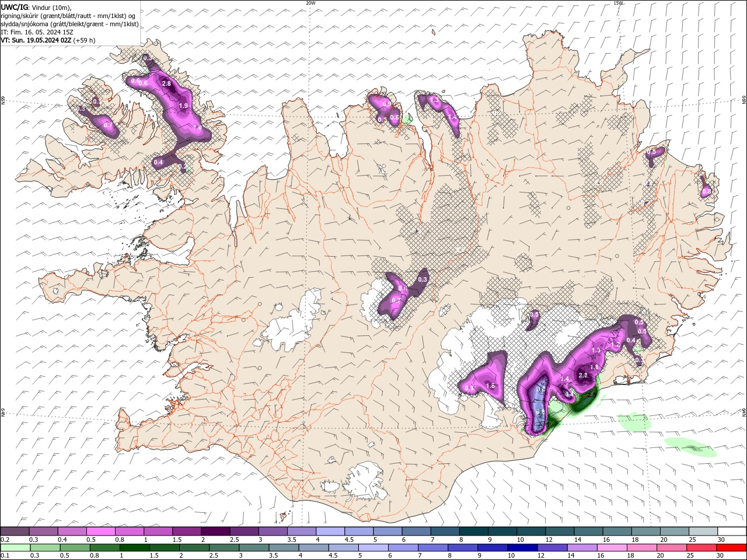Click the 1.0 snowfall value in the Westfjords
Image resolution: width=747 pixels, height=560 pixels.
point(197,127)
